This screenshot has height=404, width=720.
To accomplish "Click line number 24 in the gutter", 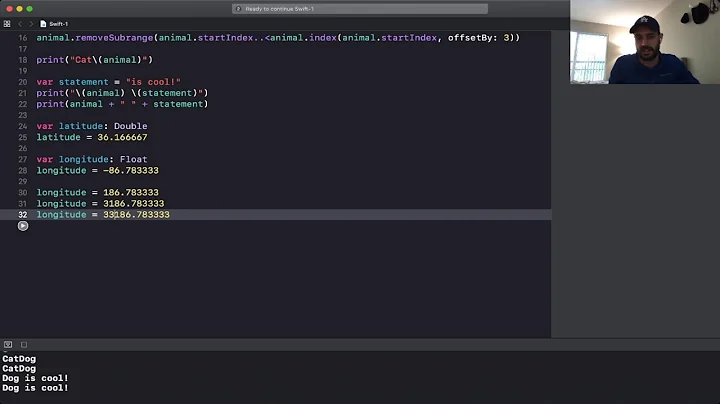I will point(22,126).
